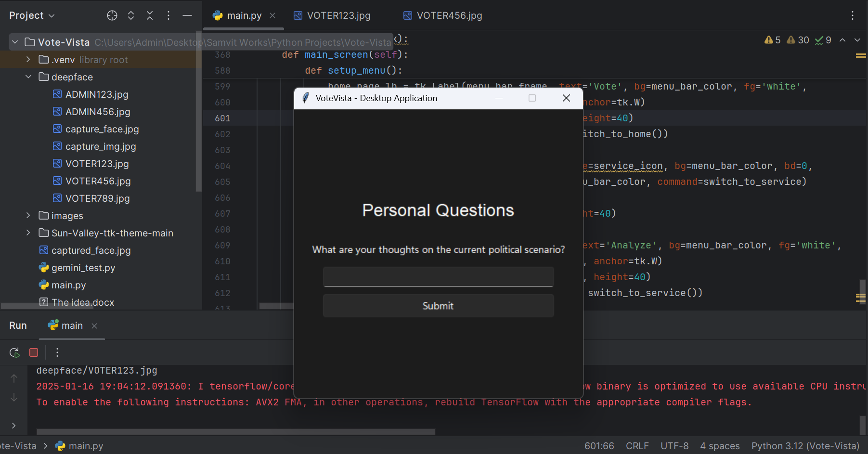The image size is (868, 454).
Task: Click Vote-Vista breadcrumb in navigation bar
Action: [x=18, y=446]
